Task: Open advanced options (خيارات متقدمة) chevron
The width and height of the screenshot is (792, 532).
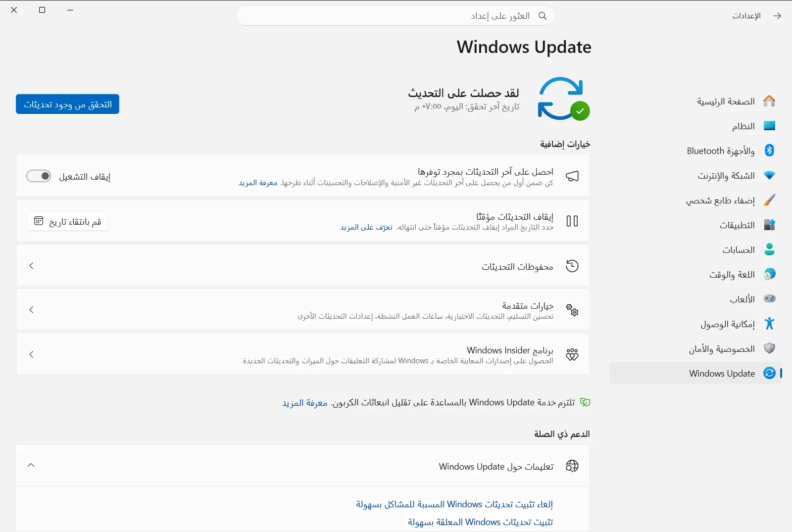Action: pos(32,310)
